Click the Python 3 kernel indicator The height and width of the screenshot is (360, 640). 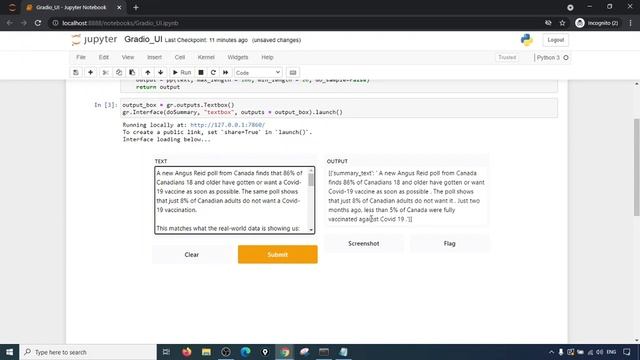click(x=552, y=58)
